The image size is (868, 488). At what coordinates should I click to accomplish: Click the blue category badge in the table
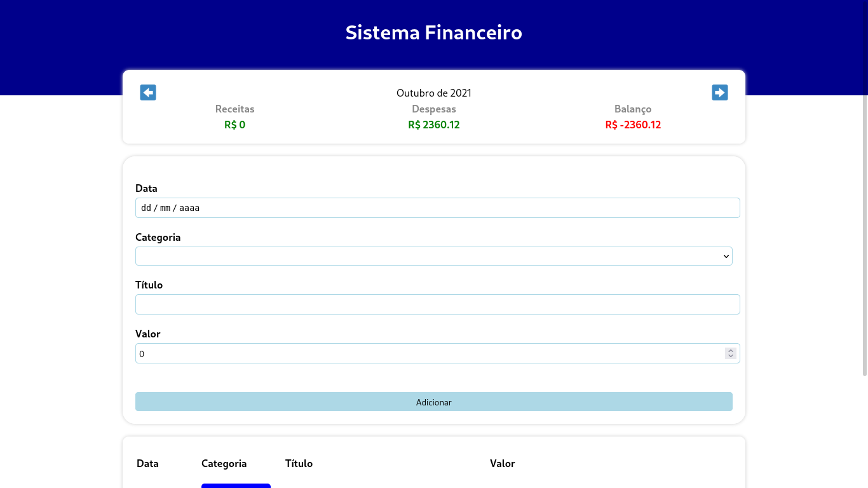click(236, 486)
